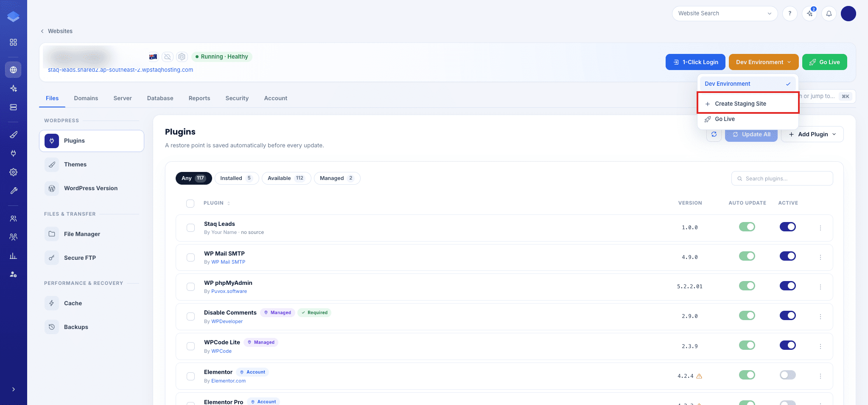Viewport: 868px width, 405px height.
Task: Open File Manager in the side panel
Action: [92, 234]
